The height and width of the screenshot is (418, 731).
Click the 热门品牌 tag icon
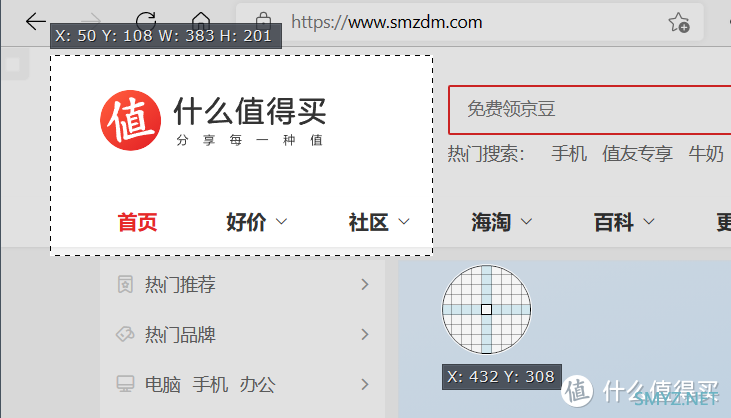pos(125,334)
